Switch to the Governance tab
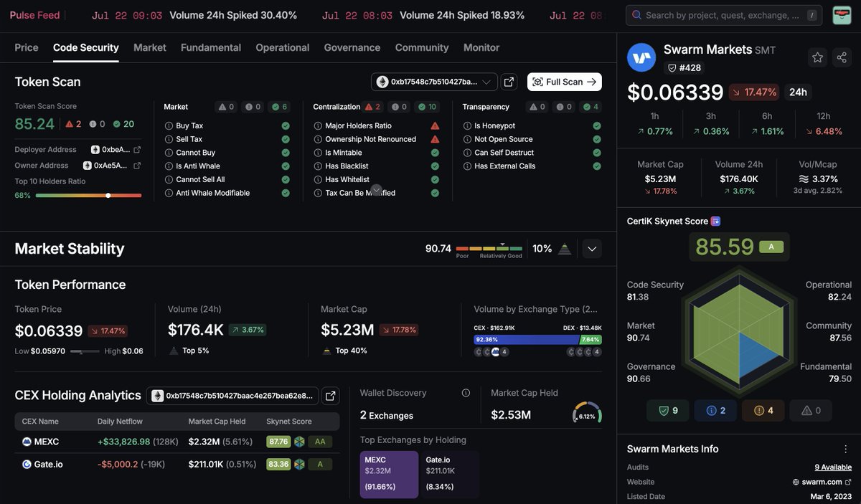861x504 pixels. 352,47
